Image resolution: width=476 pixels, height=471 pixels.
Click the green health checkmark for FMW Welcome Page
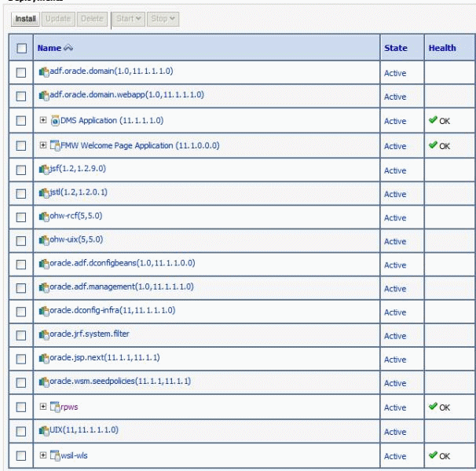433,144
